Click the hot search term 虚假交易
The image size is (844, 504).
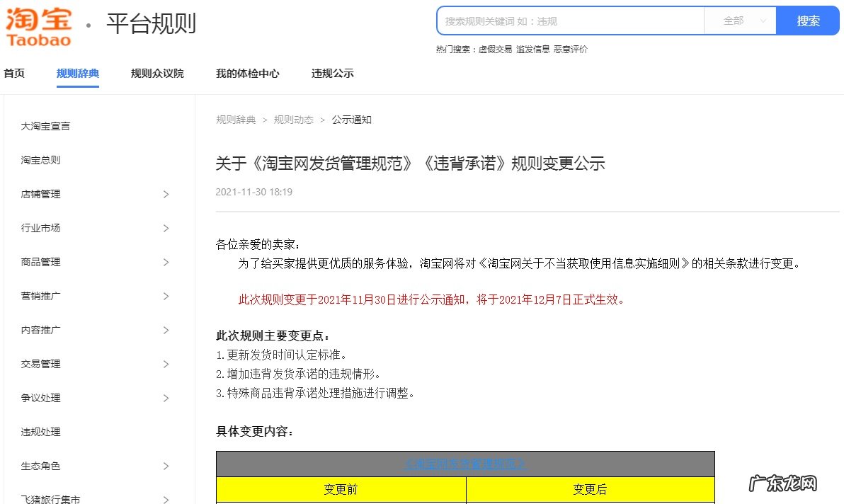pyautogui.click(x=496, y=50)
